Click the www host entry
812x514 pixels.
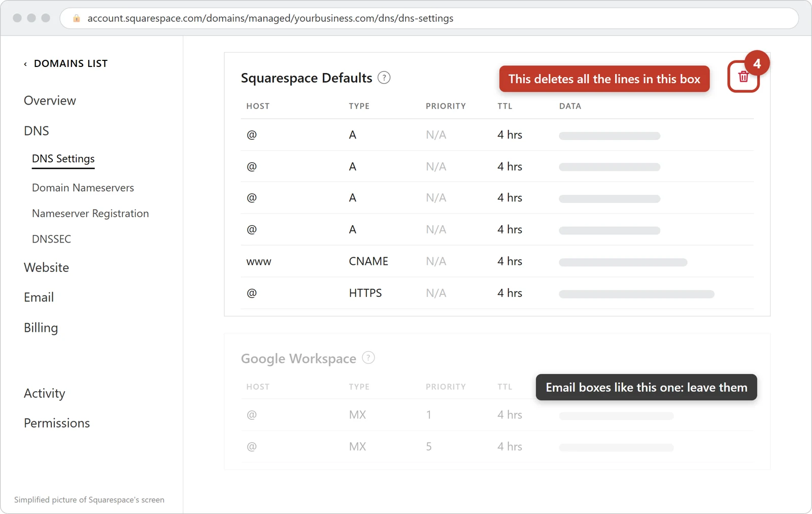(x=259, y=262)
